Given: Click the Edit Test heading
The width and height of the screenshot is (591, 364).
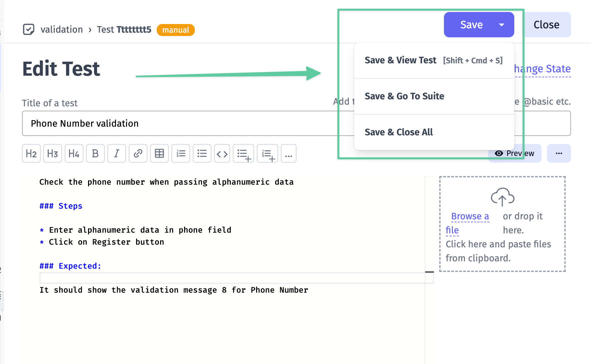Looking at the screenshot, I should (x=61, y=69).
